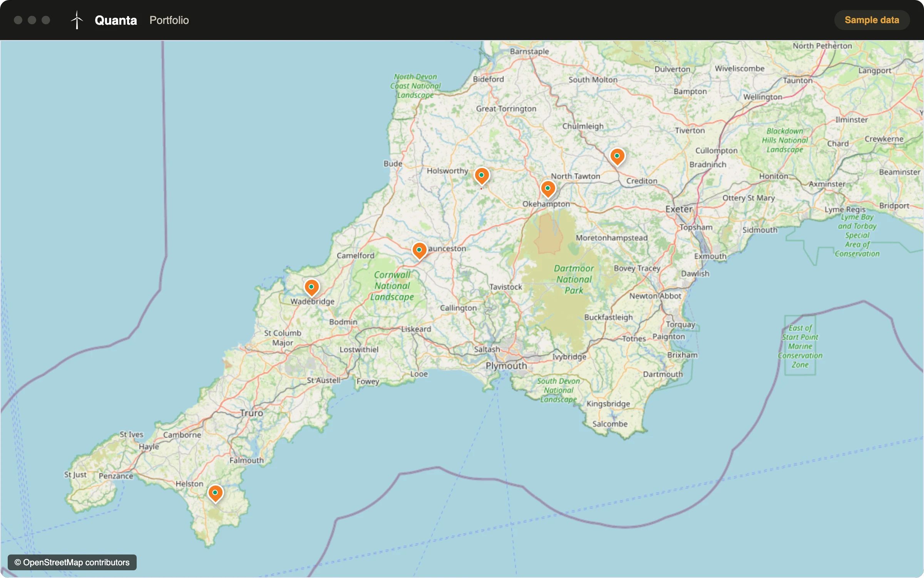Click the Falmouth town label

246,460
